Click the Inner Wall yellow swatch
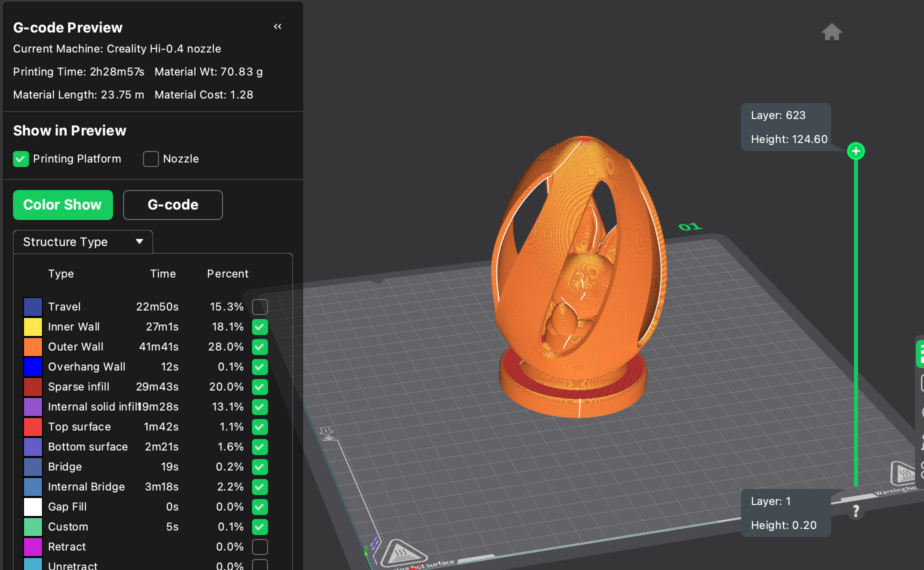Image resolution: width=924 pixels, height=570 pixels. [33, 327]
